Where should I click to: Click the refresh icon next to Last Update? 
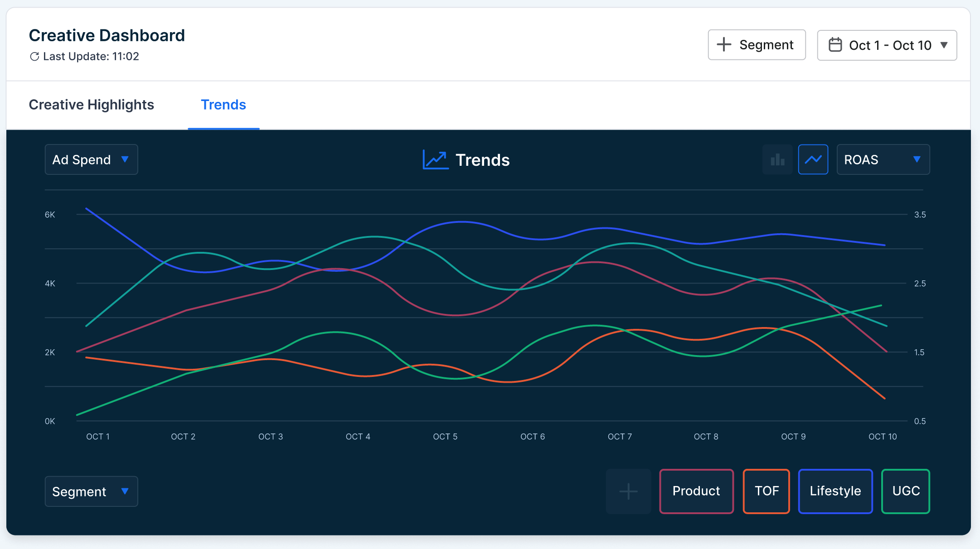tap(35, 56)
